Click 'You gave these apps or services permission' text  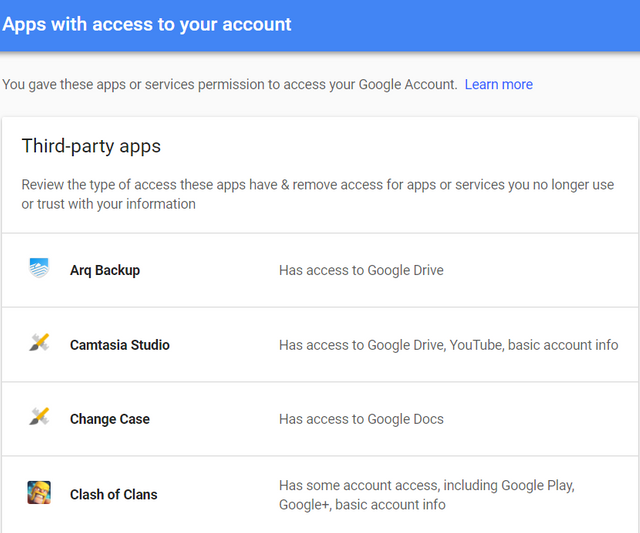230,84
